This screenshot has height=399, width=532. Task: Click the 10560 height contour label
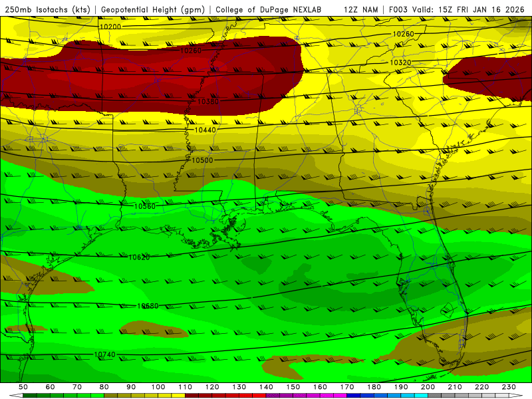tap(144, 206)
